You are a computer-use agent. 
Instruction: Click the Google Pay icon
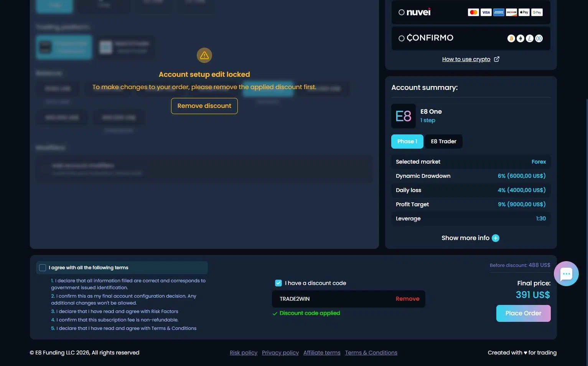click(x=537, y=12)
